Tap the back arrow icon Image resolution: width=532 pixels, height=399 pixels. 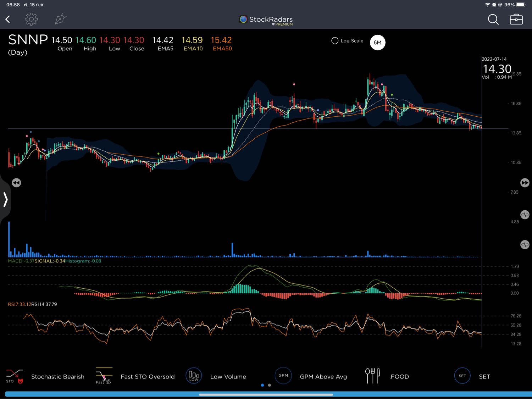[x=8, y=19]
